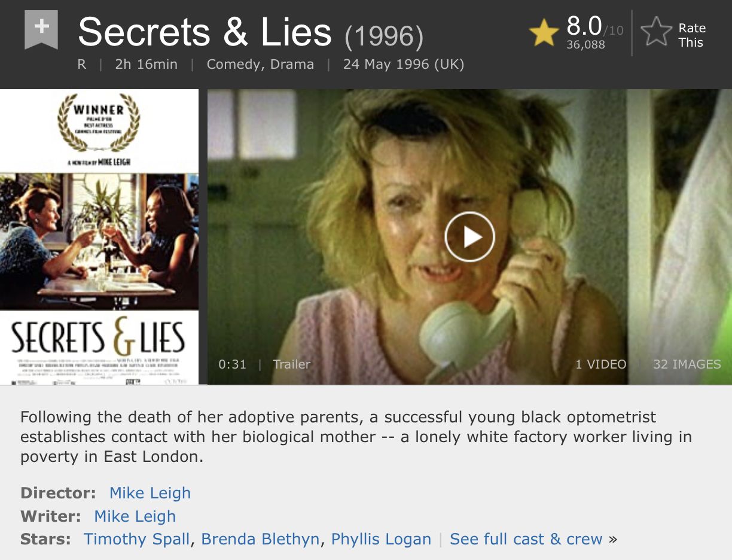Open Timothy Spall's profile
Screen dimensions: 732x560
[137, 539]
